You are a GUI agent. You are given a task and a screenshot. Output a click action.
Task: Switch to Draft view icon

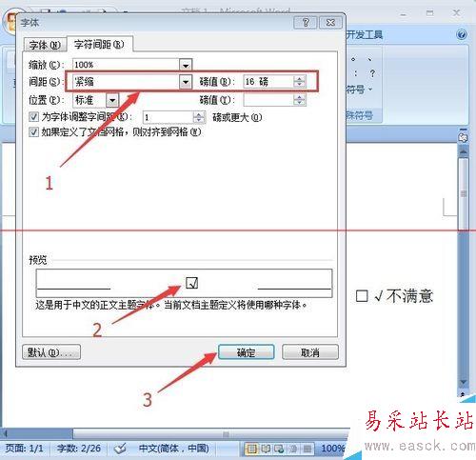coord(307,449)
